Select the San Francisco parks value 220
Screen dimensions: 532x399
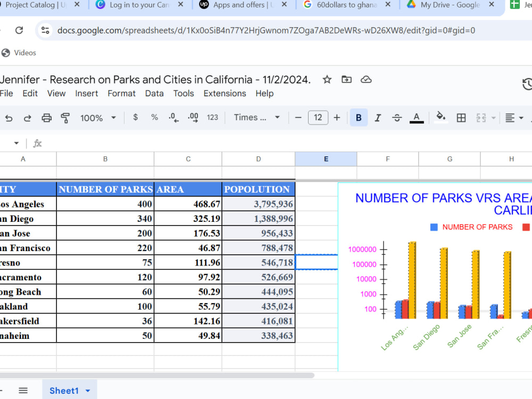(x=105, y=248)
